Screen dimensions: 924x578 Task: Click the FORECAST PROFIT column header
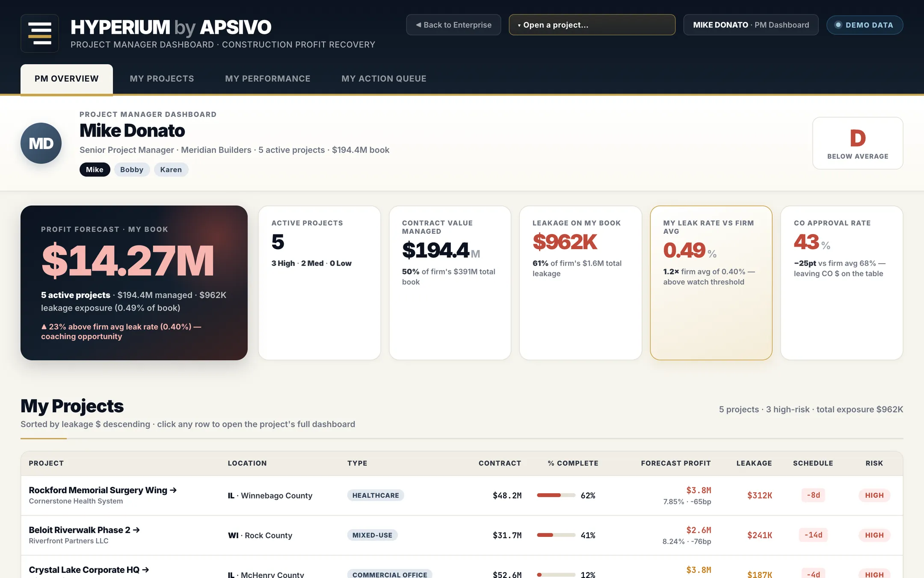pyautogui.click(x=676, y=463)
